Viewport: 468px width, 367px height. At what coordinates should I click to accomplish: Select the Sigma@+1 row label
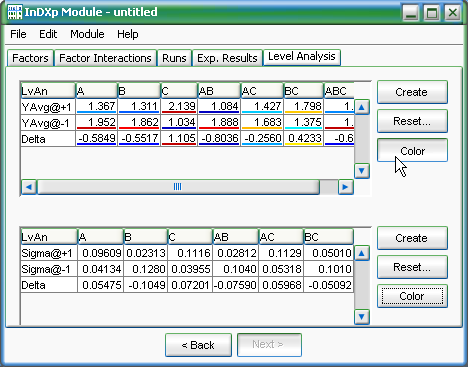click(49, 253)
